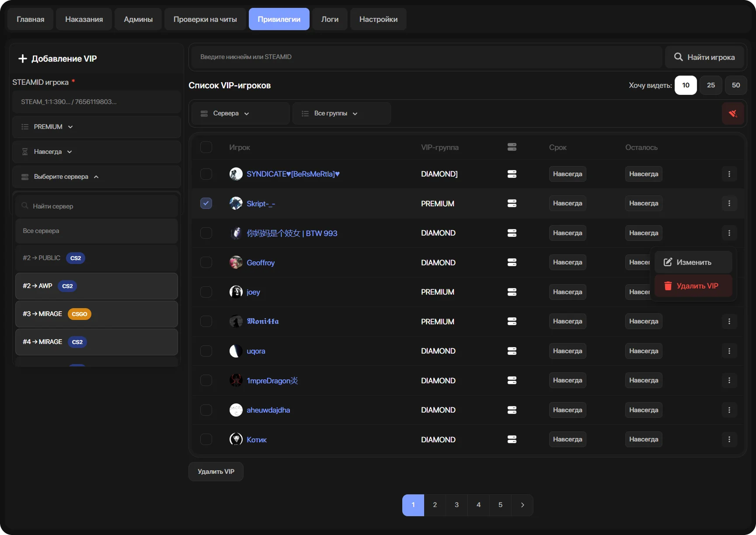Screen dimensions: 756x535
Task: Open the Админы tab
Action: pos(138,19)
